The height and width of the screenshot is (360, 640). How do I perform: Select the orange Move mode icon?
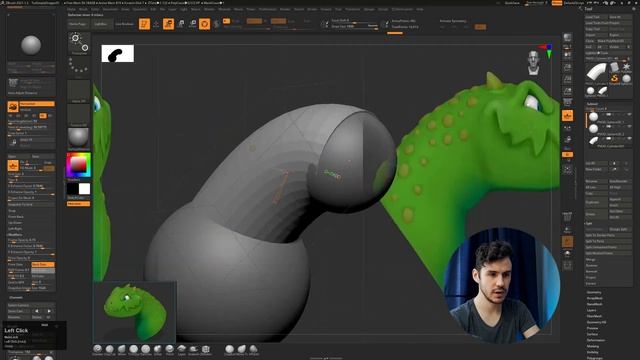click(x=168, y=24)
